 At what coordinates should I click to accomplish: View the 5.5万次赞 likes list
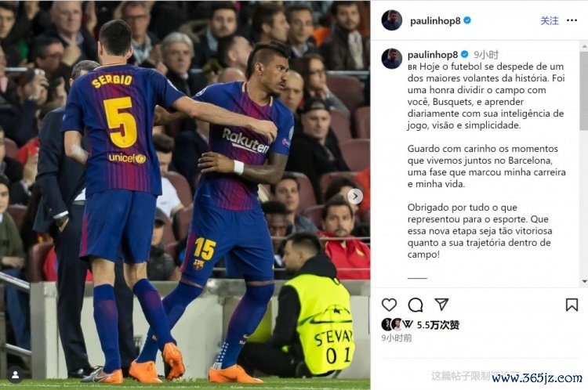click(438, 325)
